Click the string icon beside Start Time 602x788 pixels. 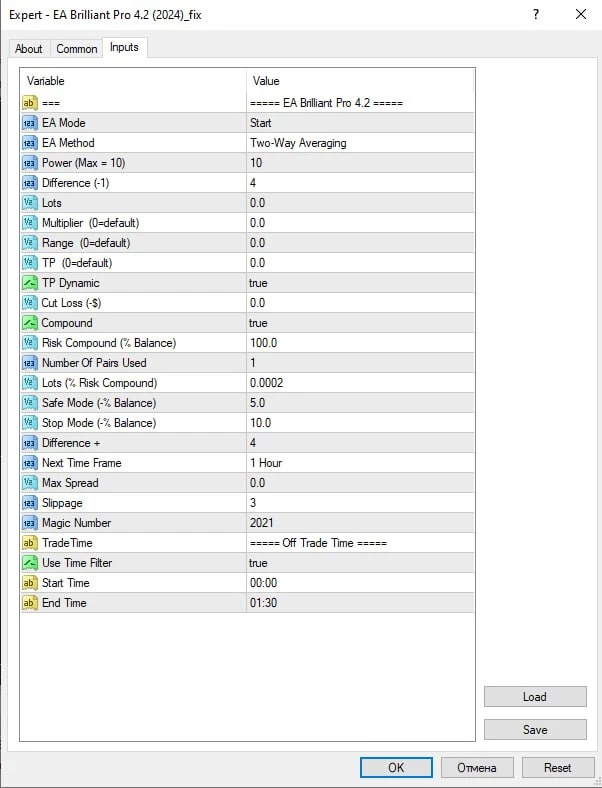(x=30, y=583)
